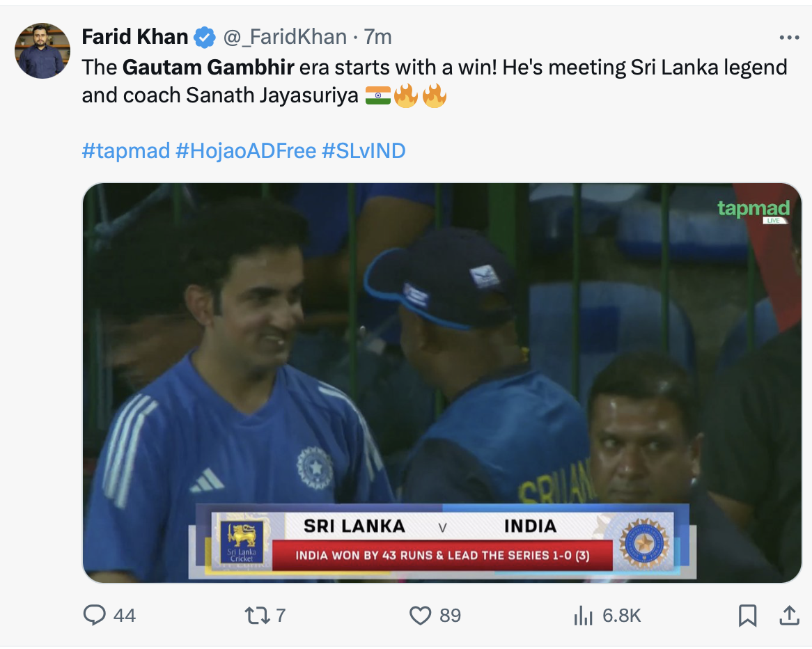Open Farid Khan's profile avatar
Screen dimensions: 812x649
pos(42,51)
